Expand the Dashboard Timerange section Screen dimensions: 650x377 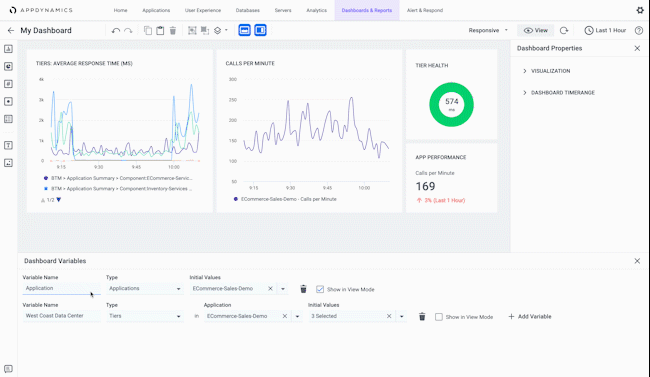coord(558,92)
